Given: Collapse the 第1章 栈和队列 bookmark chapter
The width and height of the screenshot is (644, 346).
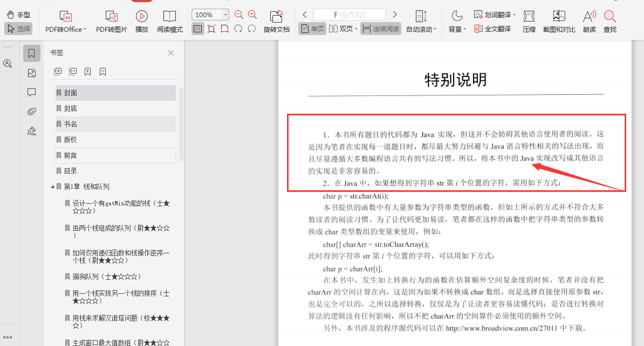Looking at the screenshot, I should click(x=51, y=186).
